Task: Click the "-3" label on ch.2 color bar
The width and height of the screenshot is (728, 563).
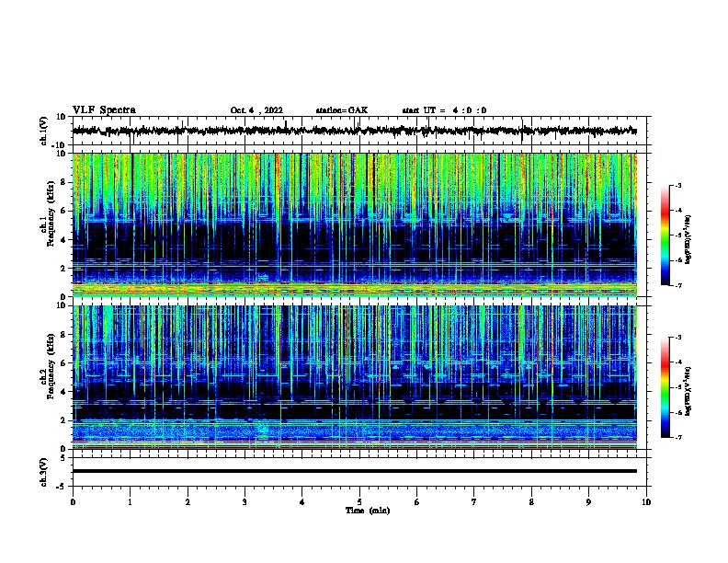Action: pos(677,338)
